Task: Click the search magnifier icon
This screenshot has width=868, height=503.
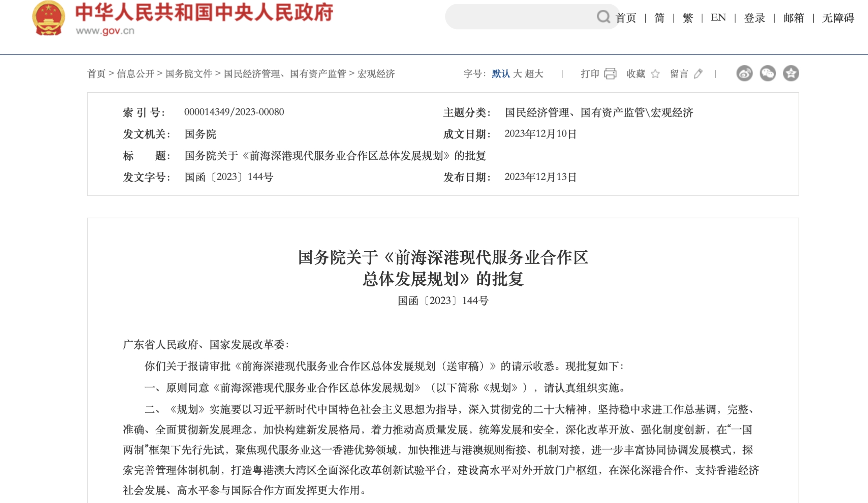Action: tap(603, 17)
